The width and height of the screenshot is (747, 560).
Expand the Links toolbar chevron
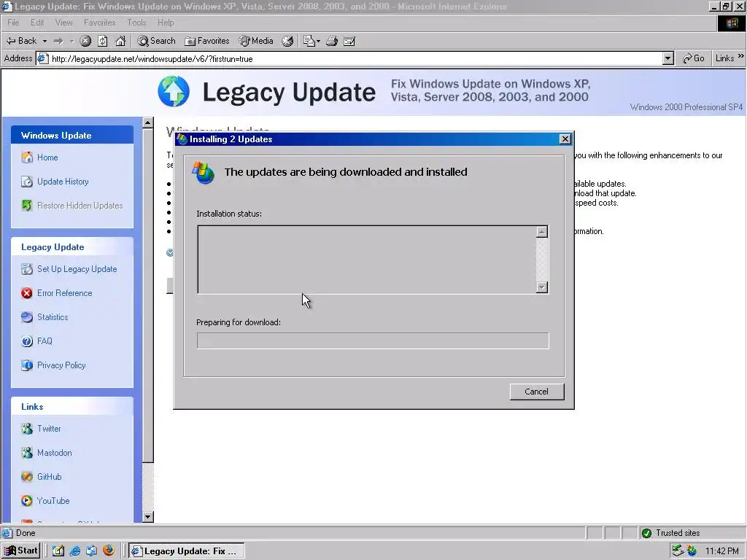click(x=741, y=57)
